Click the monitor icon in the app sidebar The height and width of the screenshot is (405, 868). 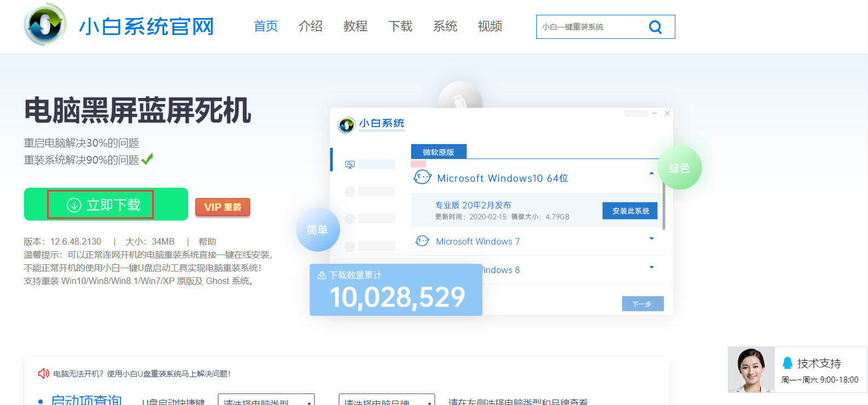click(350, 165)
